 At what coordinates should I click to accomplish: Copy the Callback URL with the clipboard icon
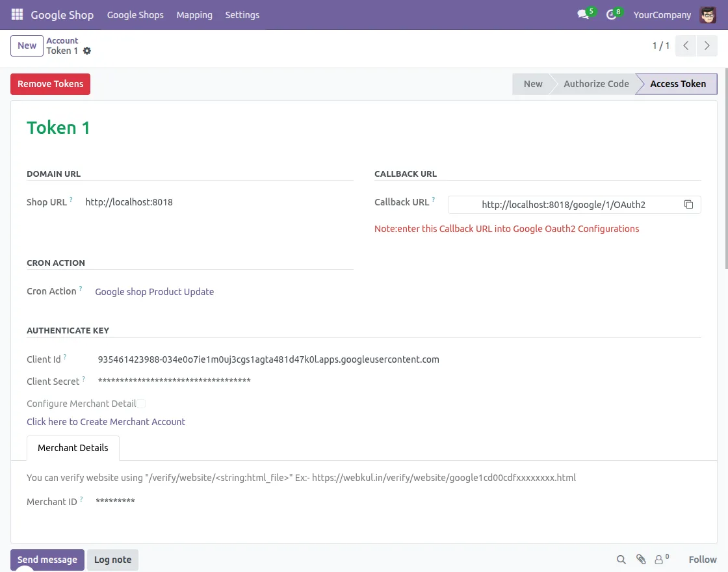click(688, 204)
